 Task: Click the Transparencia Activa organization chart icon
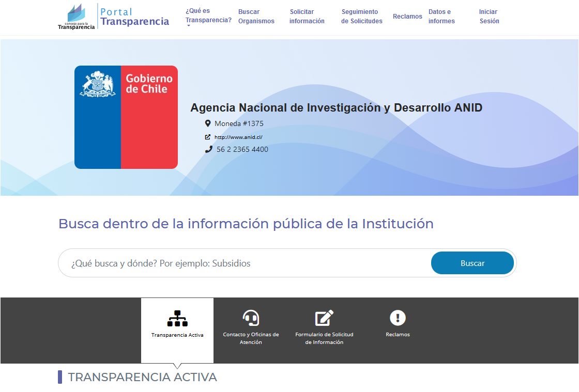pos(177,319)
